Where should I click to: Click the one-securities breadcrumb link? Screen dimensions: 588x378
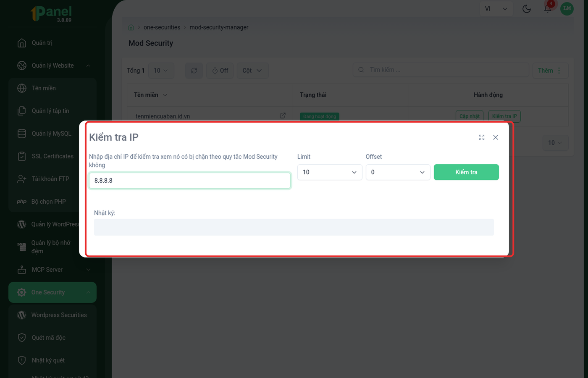click(x=162, y=27)
